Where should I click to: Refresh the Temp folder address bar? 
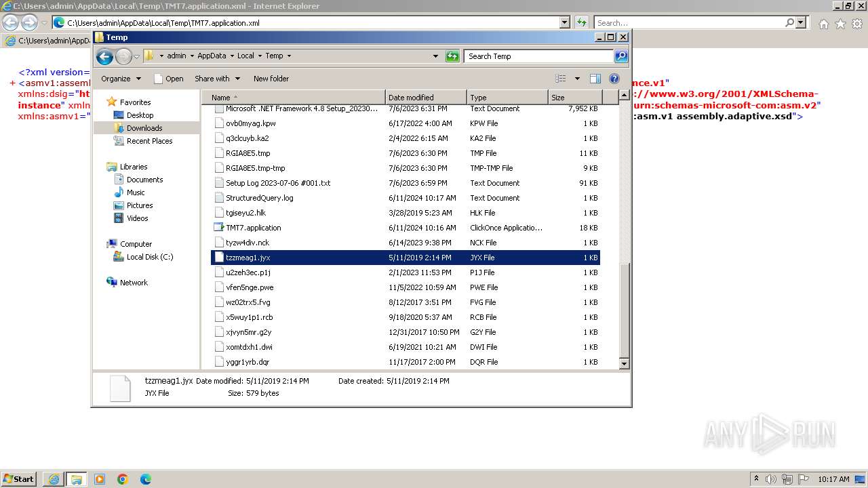pyautogui.click(x=452, y=56)
